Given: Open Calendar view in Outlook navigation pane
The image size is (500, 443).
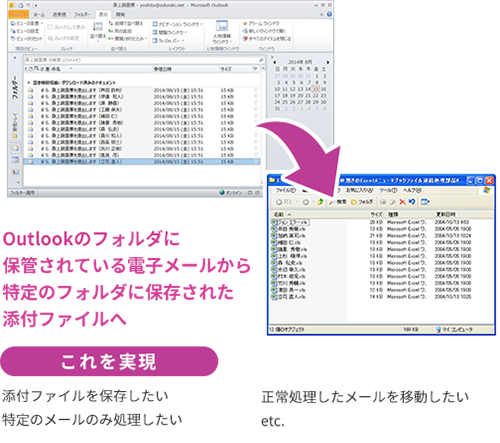Looking at the screenshot, I should click(x=15, y=160).
